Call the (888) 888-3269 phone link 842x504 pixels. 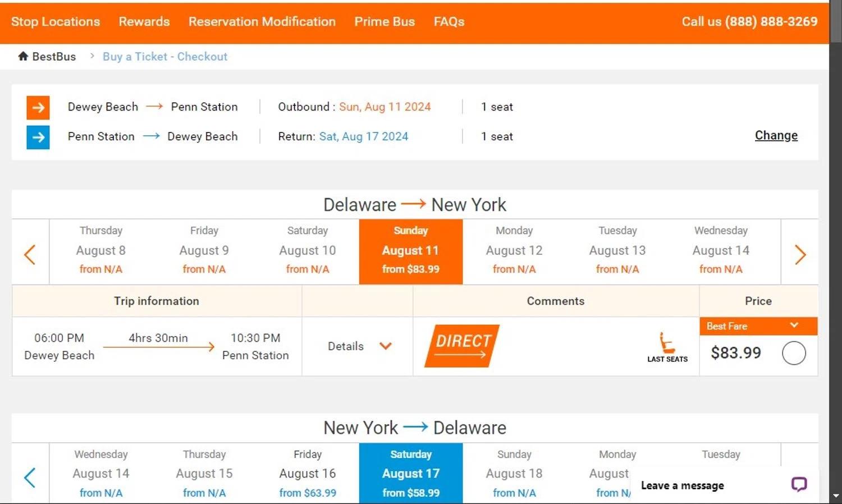point(771,21)
